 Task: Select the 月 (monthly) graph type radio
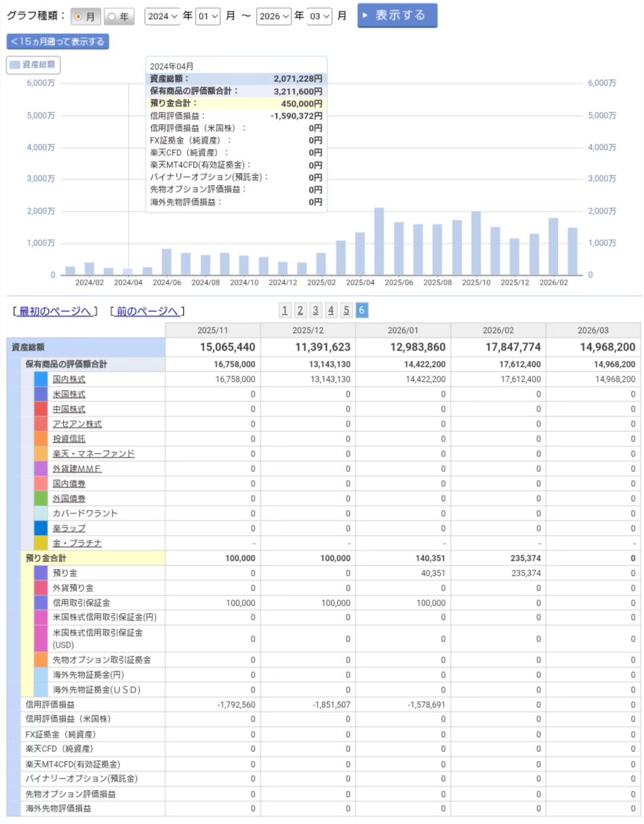(85, 16)
